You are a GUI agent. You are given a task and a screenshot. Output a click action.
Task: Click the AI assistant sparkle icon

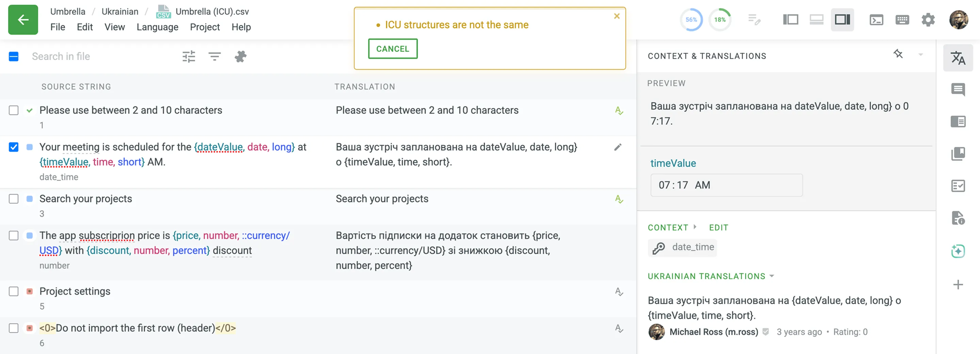(x=958, y=251)
